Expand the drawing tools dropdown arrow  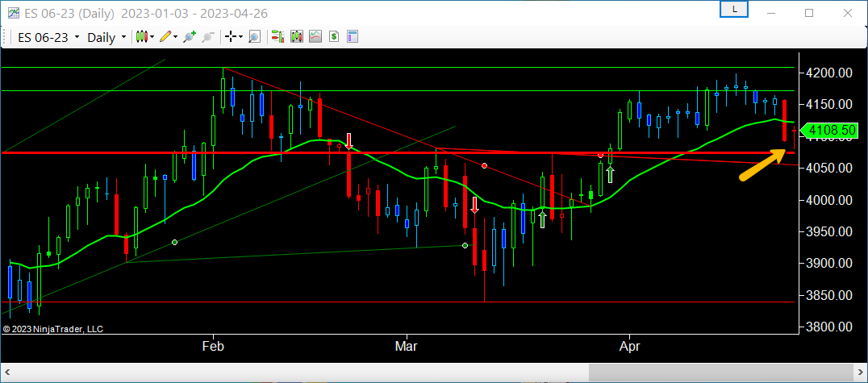(x=176, y=37)
